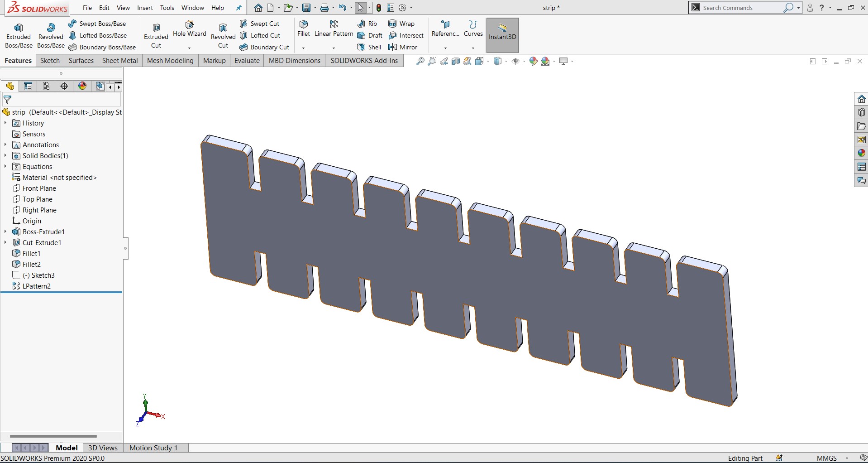Switch to the Evaluate tab
This screenshot has width=868, height=463.
click(247, 60)
